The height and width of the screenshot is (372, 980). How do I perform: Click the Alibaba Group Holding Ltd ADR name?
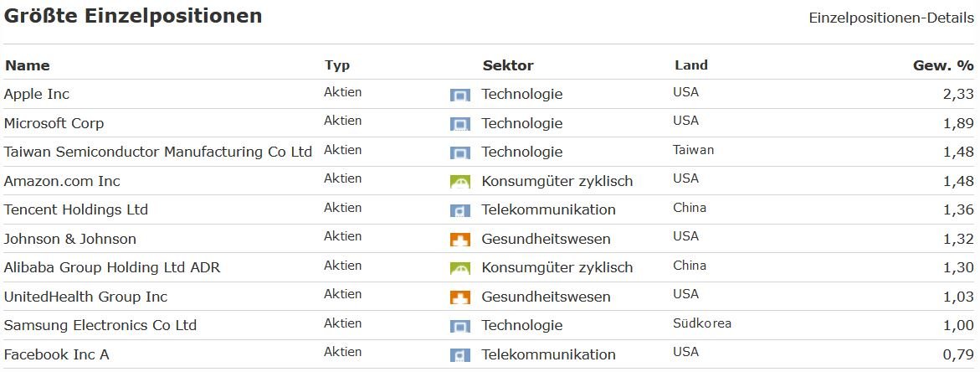pos(112,268)
